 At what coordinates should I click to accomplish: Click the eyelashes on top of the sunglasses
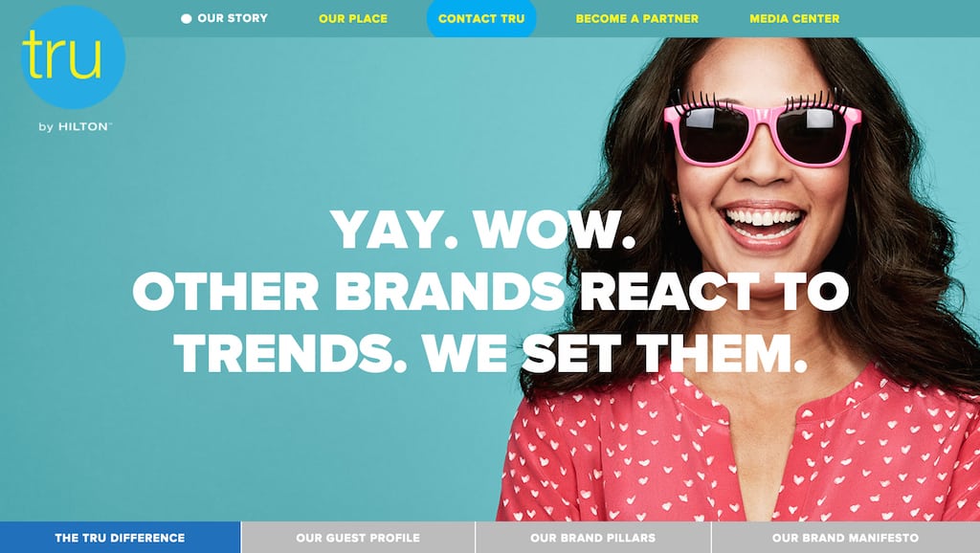click(x=762, y=100)
